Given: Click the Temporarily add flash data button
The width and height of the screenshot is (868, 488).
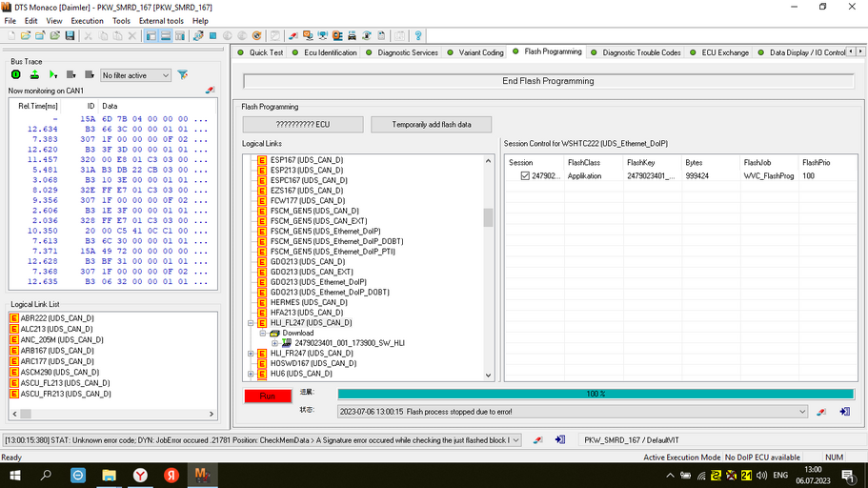Looking at the screenshot, I should [x=432, y=125].
